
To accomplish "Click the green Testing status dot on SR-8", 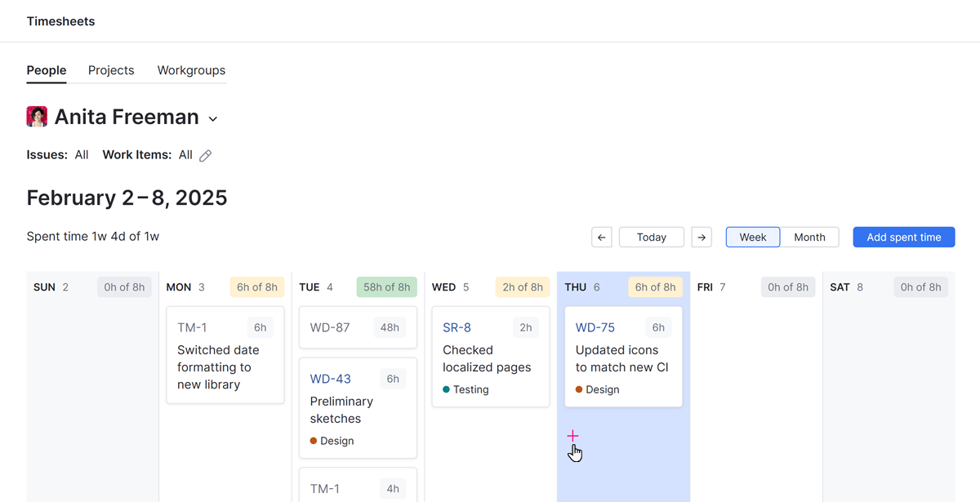I will pos(447,389).
